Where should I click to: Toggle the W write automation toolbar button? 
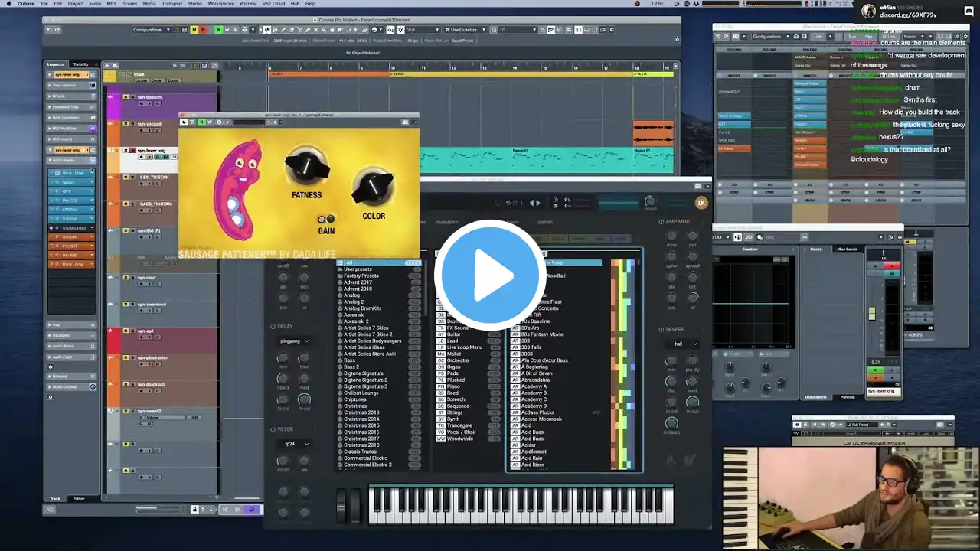coord(227,30)
